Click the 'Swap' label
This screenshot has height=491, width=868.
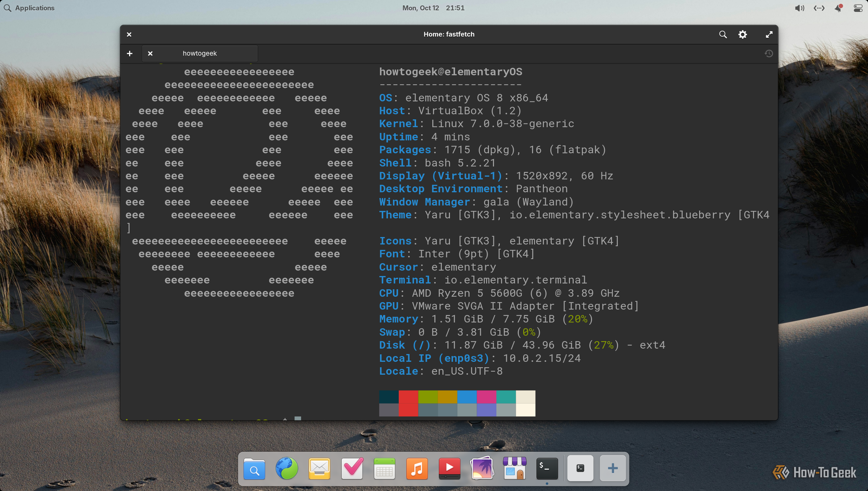pyautogui.click(x=392, y=332)
